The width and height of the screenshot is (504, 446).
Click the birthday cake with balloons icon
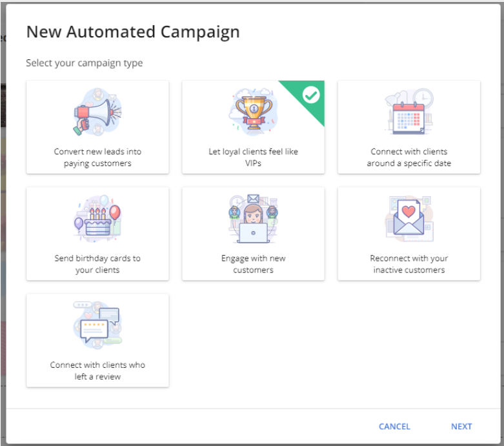[97, 218]
